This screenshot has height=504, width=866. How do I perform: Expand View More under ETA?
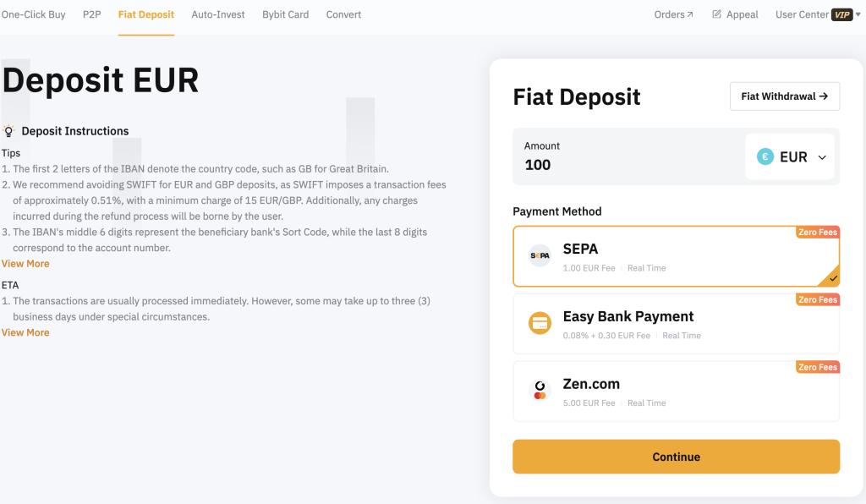[25, 333]
